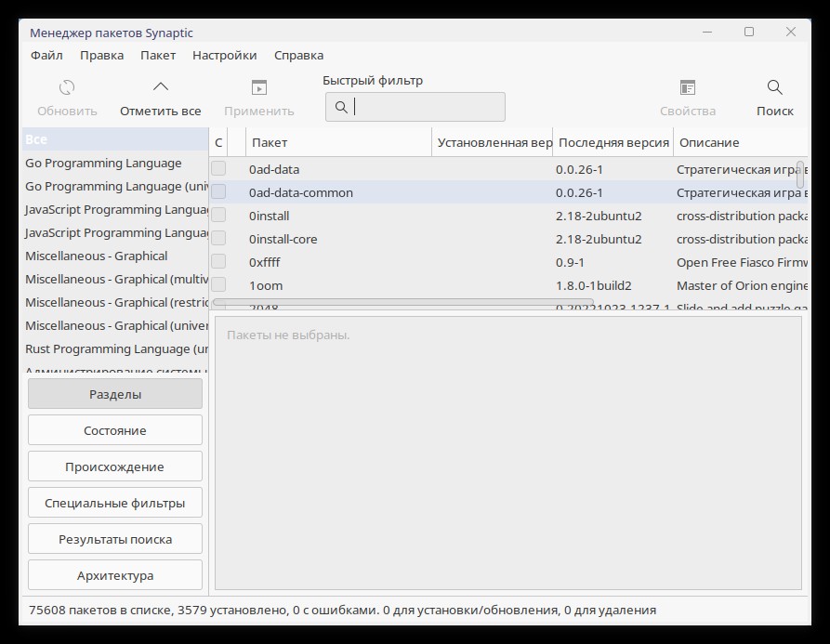Screen dimensions: 830x644
Task: Open the Пакет menu
Action: tap(158, 56)
